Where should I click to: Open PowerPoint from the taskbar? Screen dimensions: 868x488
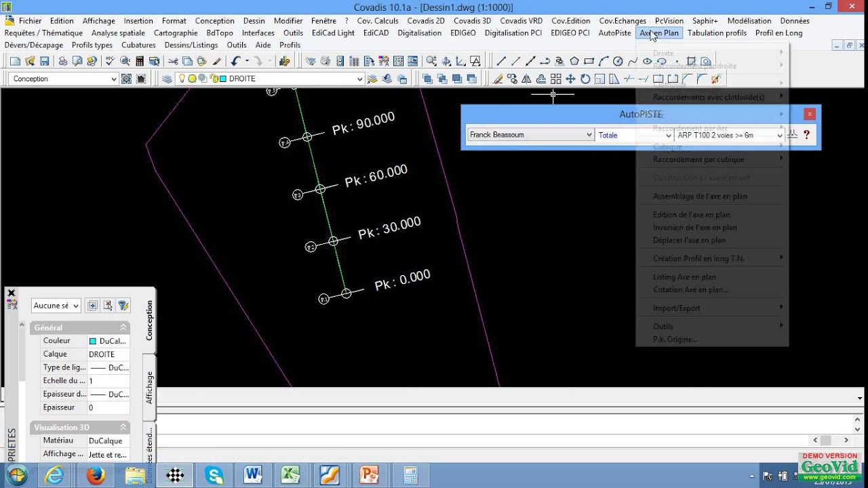pyautogui.click(x=370, y=476)
